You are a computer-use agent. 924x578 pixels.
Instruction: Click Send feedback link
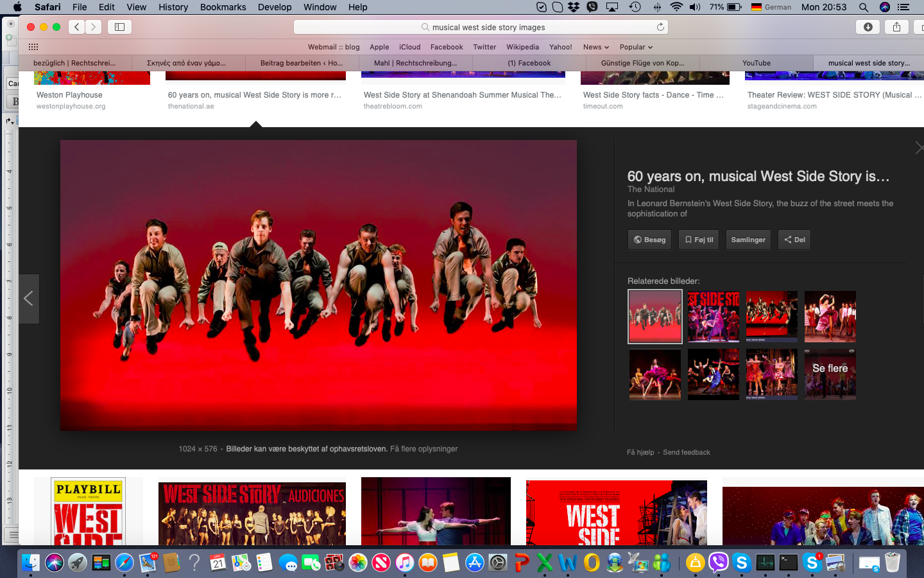click(x=687, y=452)
